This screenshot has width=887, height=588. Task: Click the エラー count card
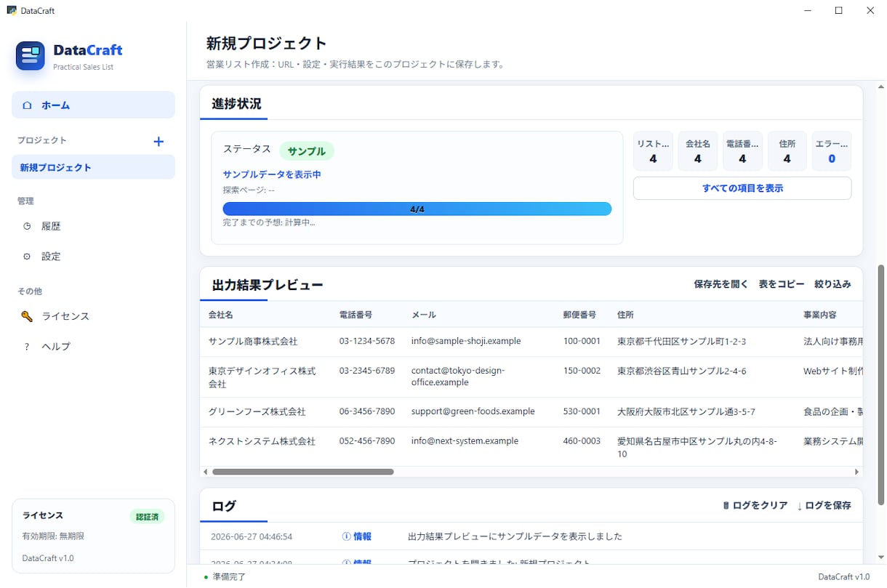pyautogui.click(x=832, y=151)
